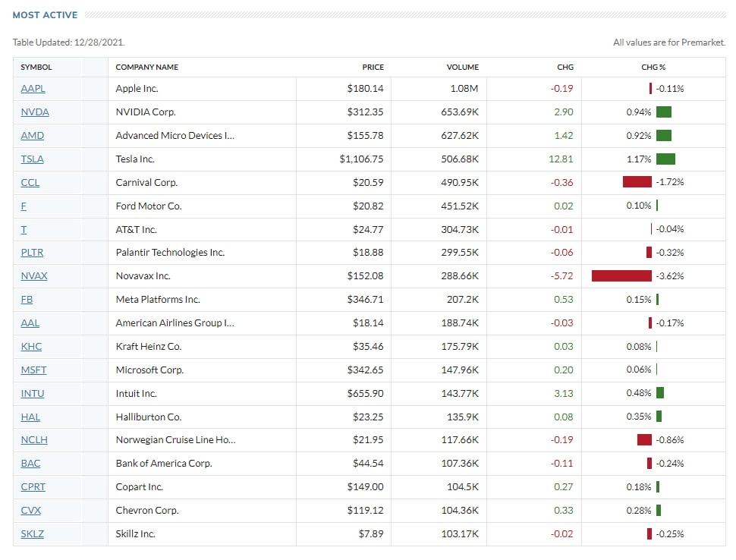The image size is (736, 560).
Task: Click the $1,106.75 Tesla price
Action: coord(361,159)
